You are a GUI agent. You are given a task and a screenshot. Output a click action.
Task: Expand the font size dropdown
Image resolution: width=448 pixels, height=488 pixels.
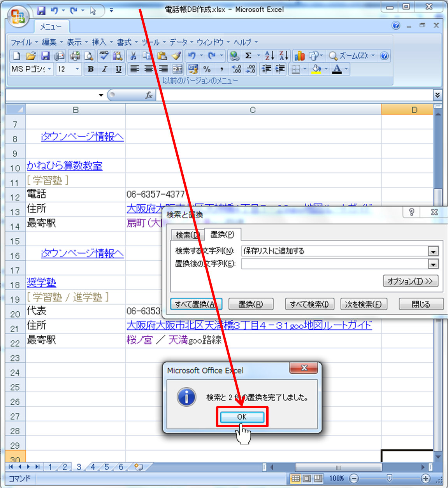[77, 69]
